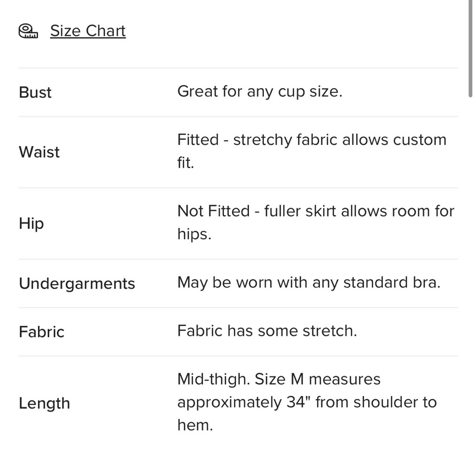The image size is (476, 476).
Task: Click "Mid-thigh. Size M measures" text line
Action: [x=278, y=379]
